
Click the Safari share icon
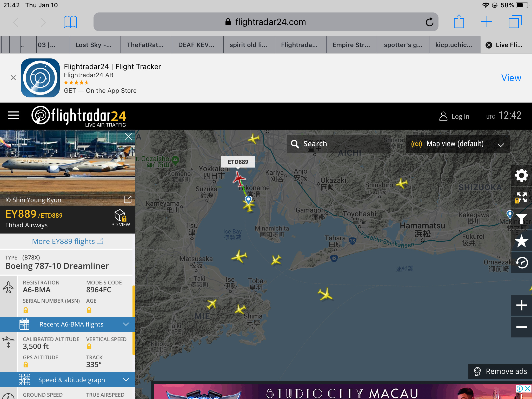coord(459,22)
